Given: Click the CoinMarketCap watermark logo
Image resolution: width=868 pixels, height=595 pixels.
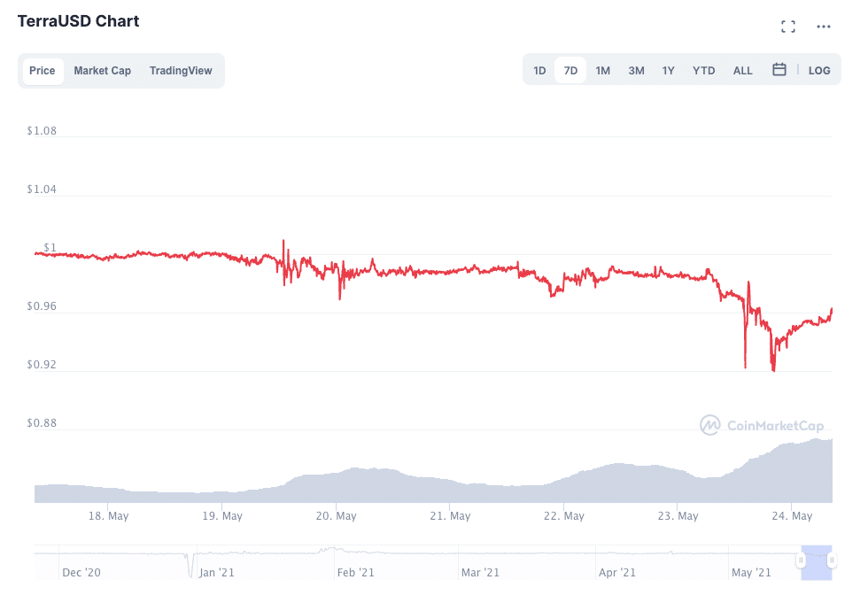Looking at the screenshot, I should [762, 426].
